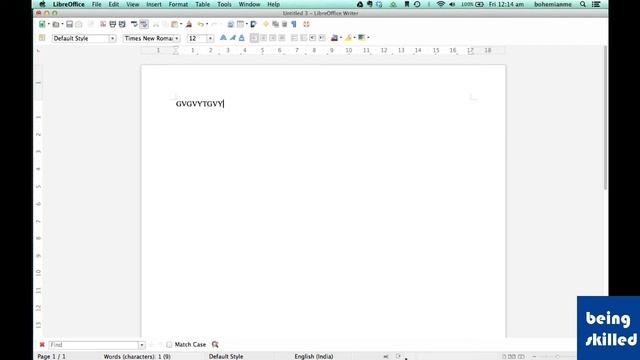Screen dimensions: 640x360
Task: Toggle Bold formatting
Action: pyautogui.click(x=223, y=38)
